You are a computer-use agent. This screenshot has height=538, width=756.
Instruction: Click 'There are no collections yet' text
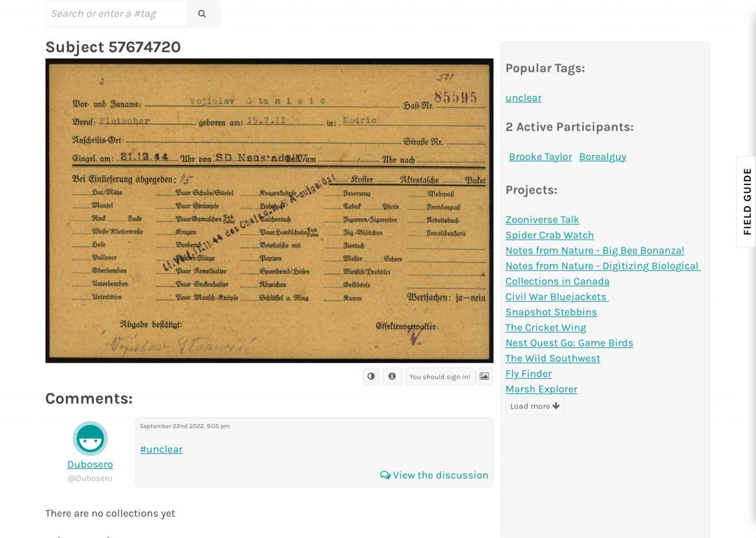(110, 513)
